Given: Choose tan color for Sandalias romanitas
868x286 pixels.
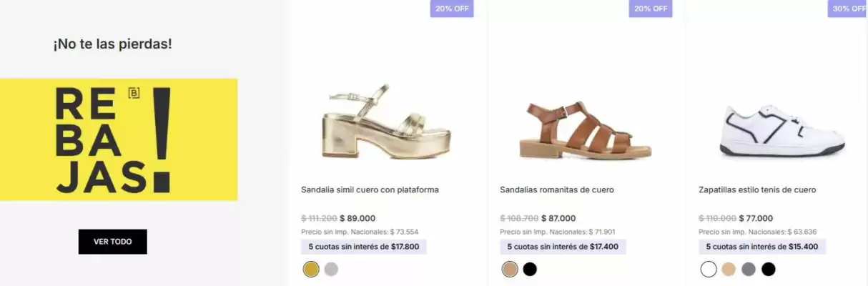Looking at the screenshot, I should (510, 270).
